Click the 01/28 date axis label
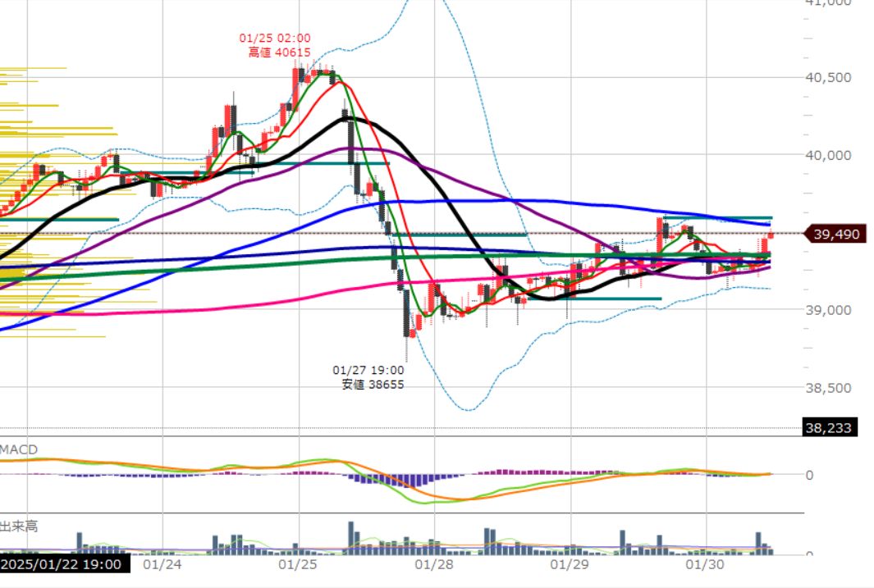Image resolution: width=874 pixels, height=588 pixels. click(x=433, y=564)
